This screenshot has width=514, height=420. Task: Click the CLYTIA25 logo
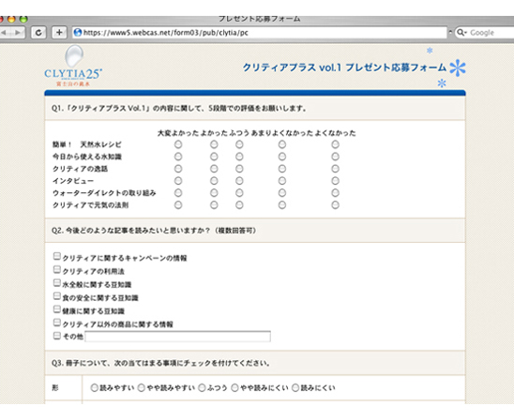(73, 66)
